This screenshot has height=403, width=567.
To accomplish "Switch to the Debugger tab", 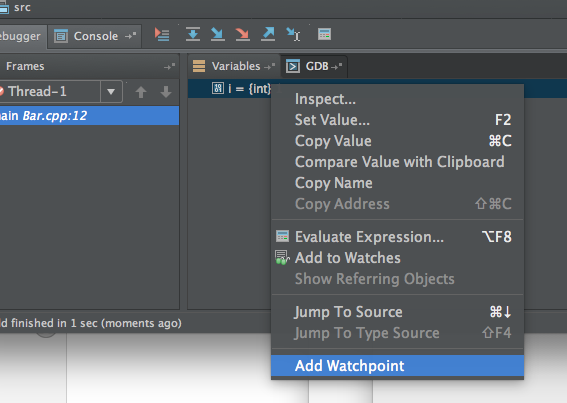I will point(22,36).
